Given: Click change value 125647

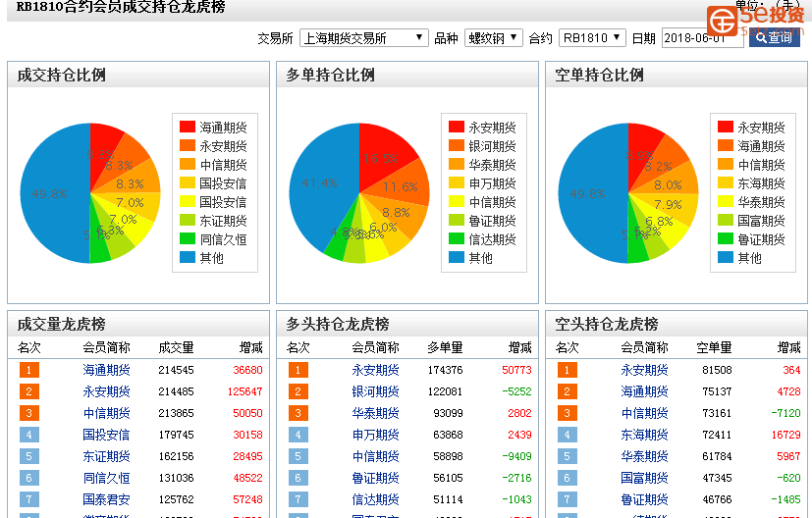Looking at the screenshot, I should [x=244, y=391].
